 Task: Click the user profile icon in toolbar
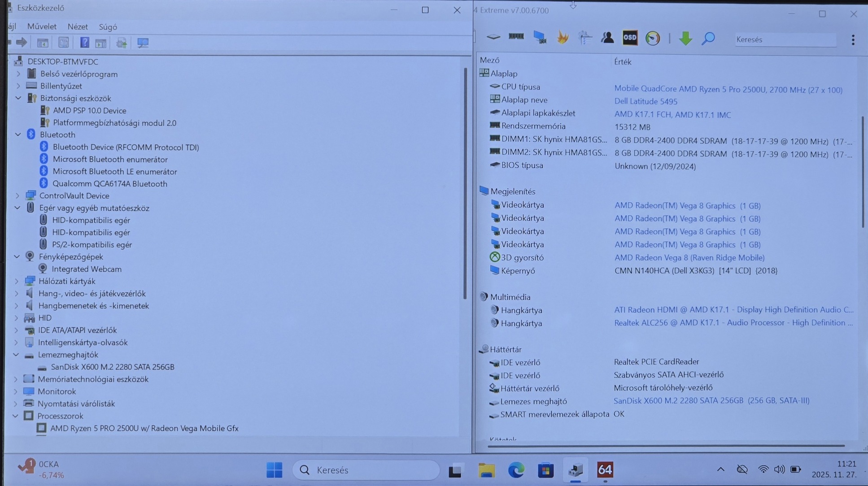pos(607,38)
